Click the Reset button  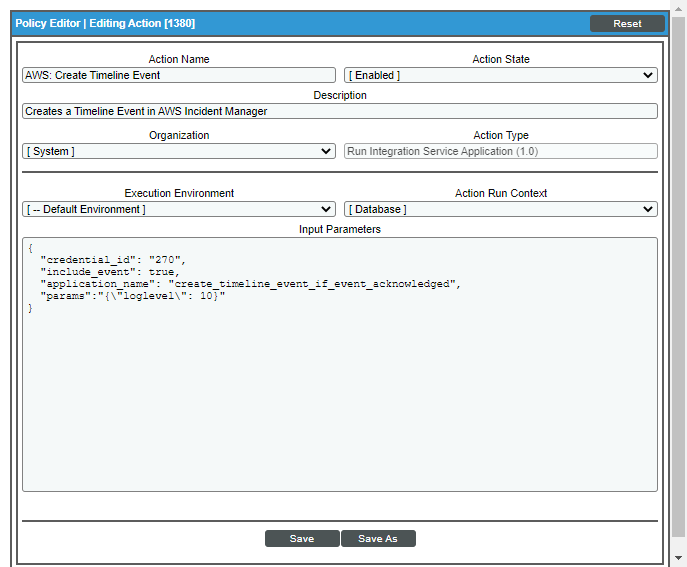pyautogui.click(x=627, y=24)
